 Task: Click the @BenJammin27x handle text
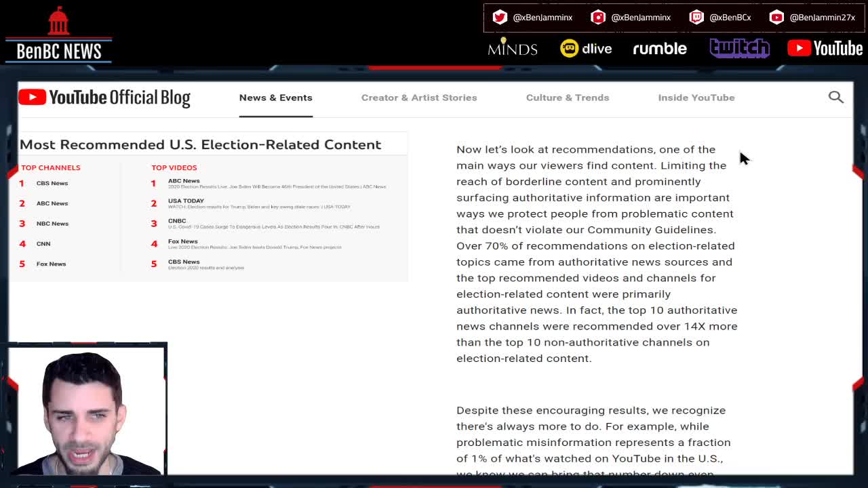pyautogui.click(x=823, y=18)
